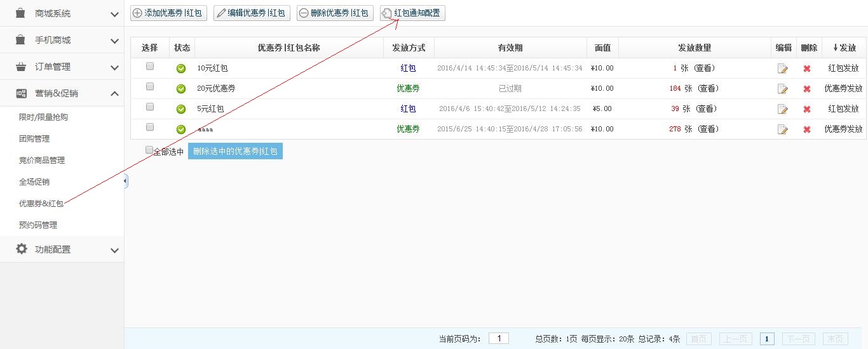The width and height of the screenshot is (868, 349).
Task: Click the 优惠券|红包名称 column header
Action: [288, 48]
